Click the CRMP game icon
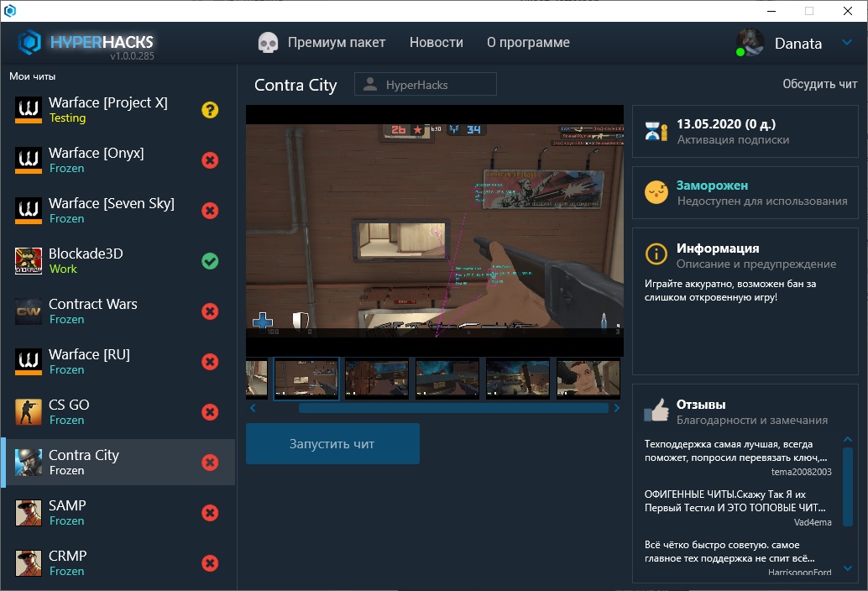Screen dimensions: 868x591 29,562
